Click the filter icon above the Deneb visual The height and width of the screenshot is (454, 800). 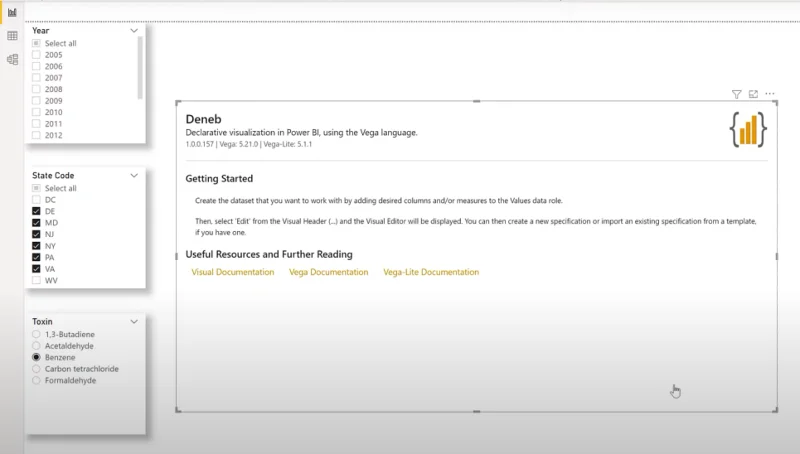[736, 94]
